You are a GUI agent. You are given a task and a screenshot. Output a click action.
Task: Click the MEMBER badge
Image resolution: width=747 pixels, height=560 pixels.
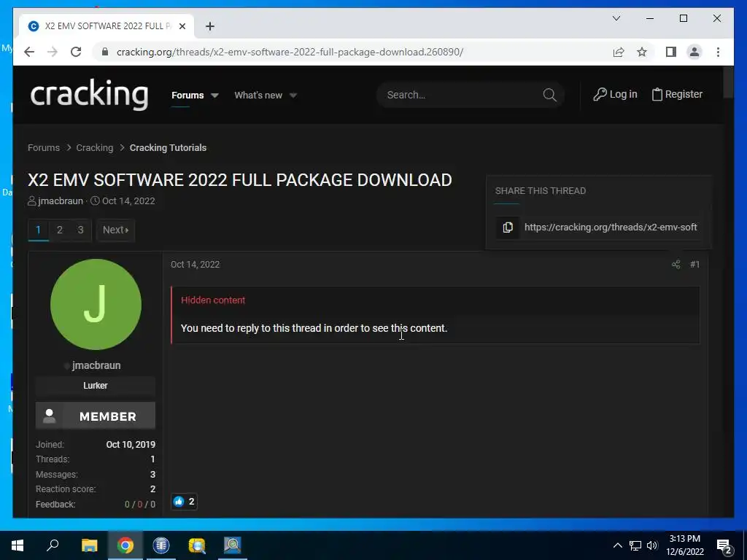pos(96,416)
